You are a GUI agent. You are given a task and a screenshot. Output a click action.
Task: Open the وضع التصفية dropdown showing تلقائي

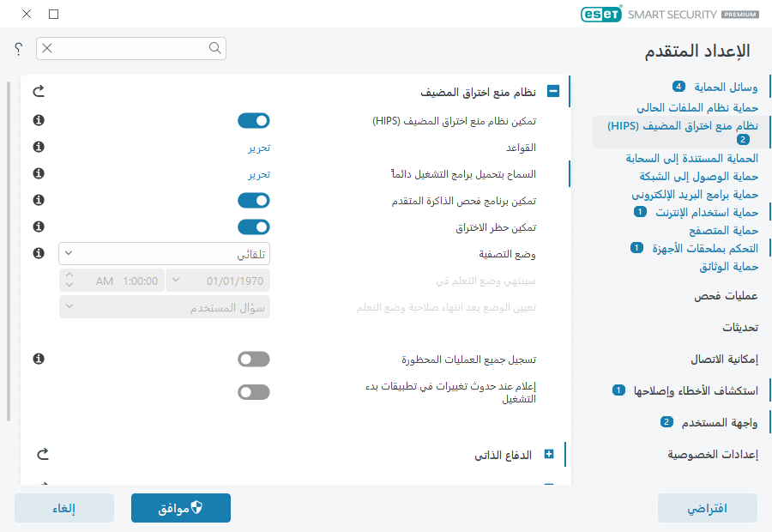(x=163, y=253)
